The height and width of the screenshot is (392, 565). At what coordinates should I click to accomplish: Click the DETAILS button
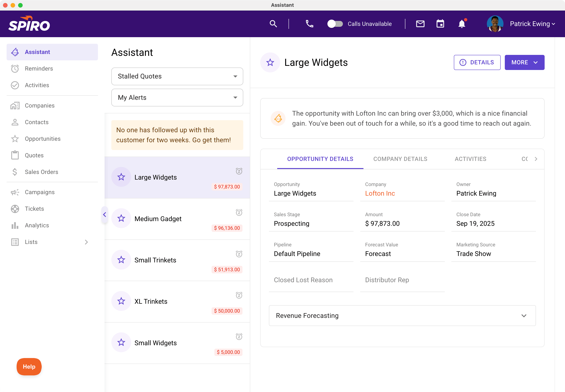point(477,62)
